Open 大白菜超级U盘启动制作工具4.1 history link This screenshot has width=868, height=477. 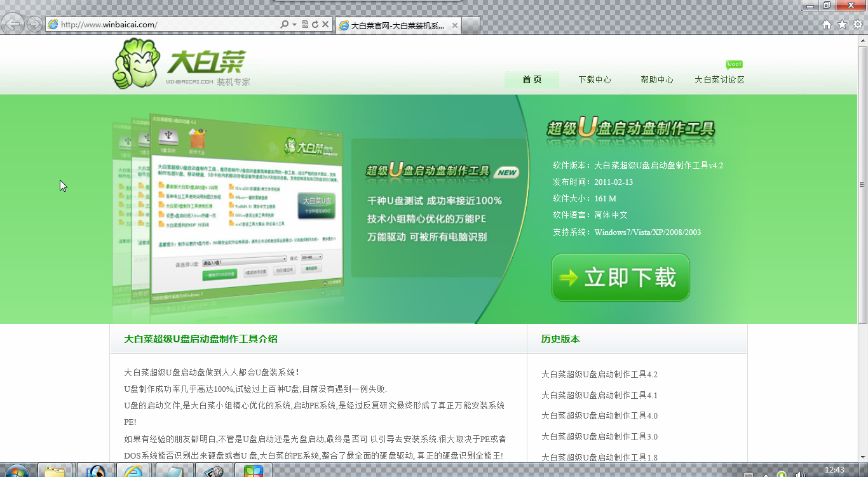(599, 395)
